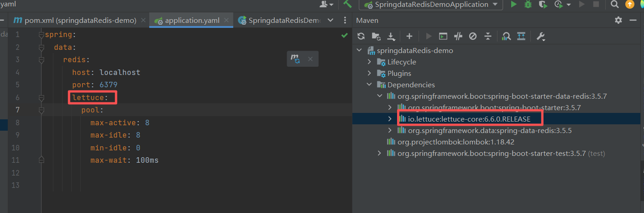Generate sources and update folders in Maven
644x213 pixels.
tap(376, 36)
